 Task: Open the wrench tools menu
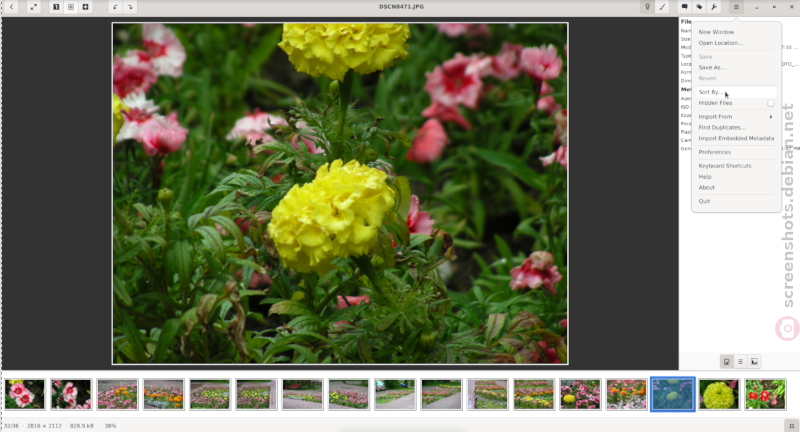pos(714,7)
